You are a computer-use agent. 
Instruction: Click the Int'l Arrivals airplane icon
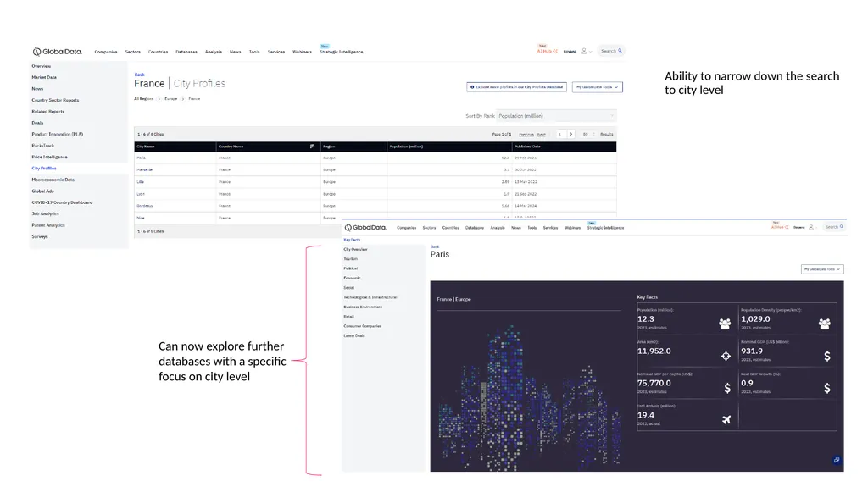coord(726,420)
